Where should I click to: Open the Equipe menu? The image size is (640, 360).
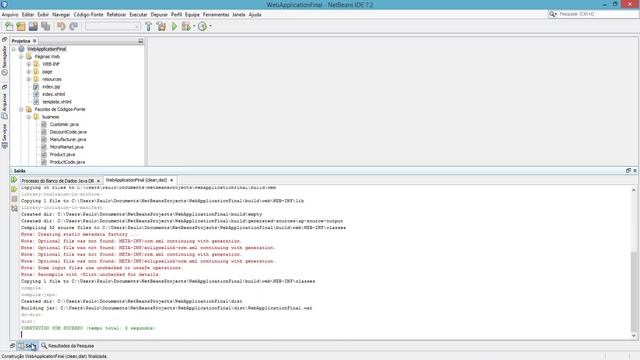pyautogui.click(x=192, y=15)
